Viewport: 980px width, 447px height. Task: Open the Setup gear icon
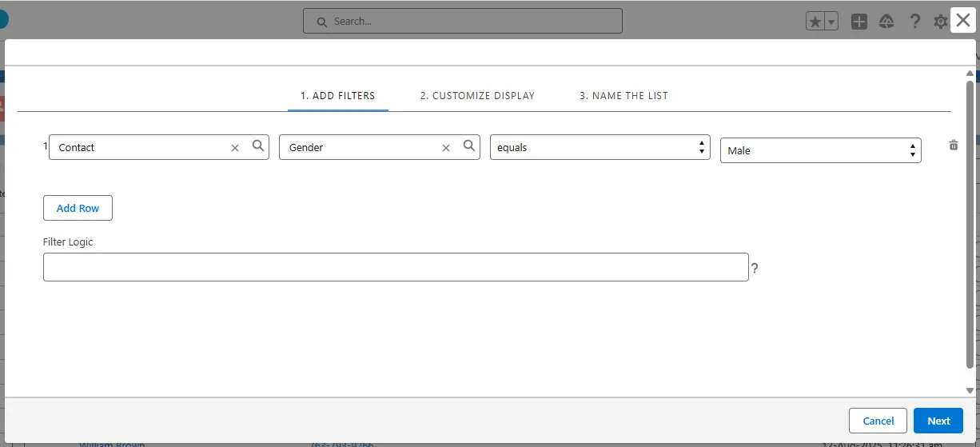click(x=941, y=22)
